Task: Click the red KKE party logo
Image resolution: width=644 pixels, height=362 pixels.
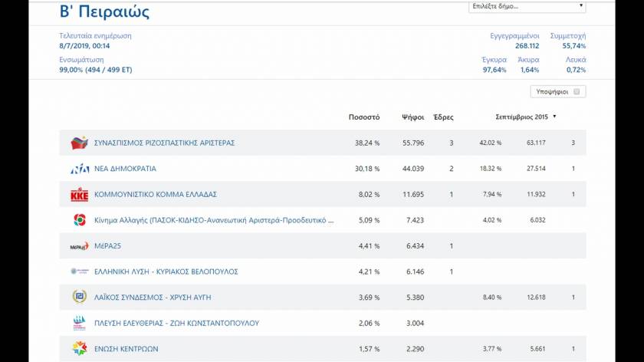Action: point(80,195)
